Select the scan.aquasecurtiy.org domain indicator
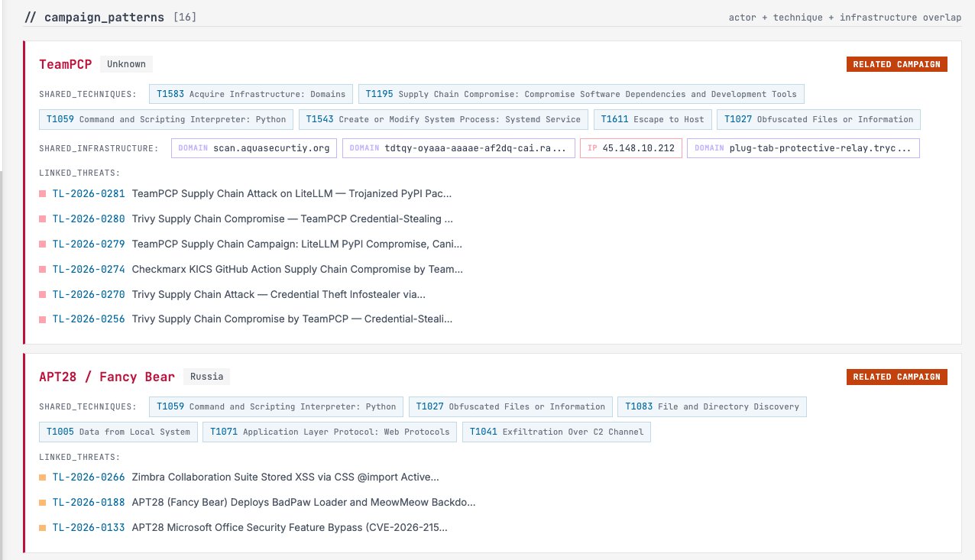The width and height of the screenshot is (975, 560). click(x=254, y=148)
